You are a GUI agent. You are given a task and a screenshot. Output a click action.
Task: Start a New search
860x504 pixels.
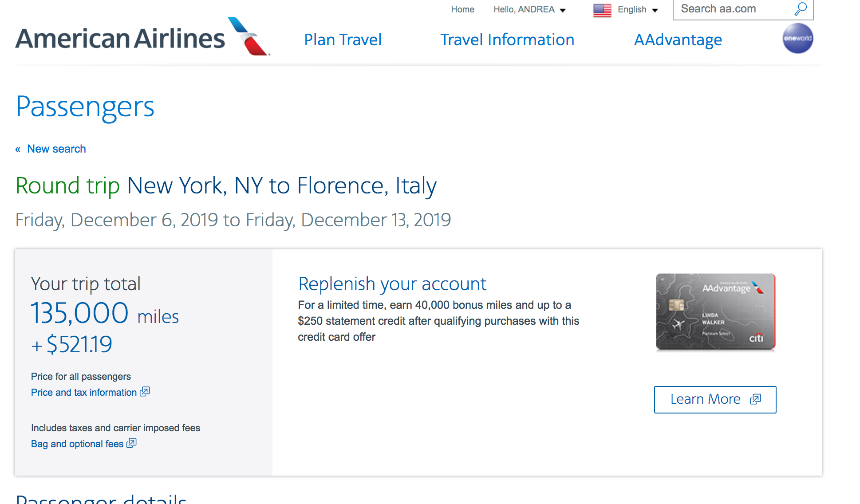[56, 149]
